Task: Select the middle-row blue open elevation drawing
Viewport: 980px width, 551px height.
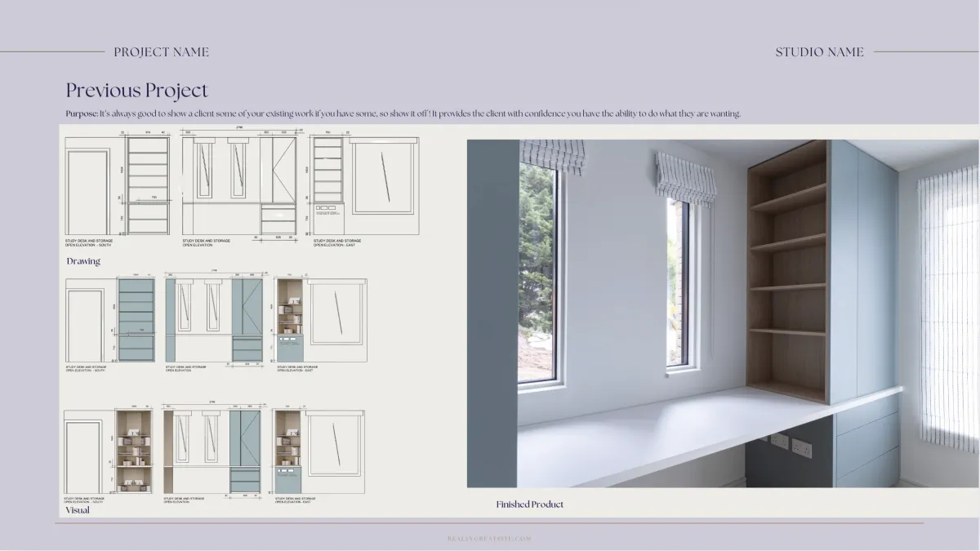Action: pos(215,319)
